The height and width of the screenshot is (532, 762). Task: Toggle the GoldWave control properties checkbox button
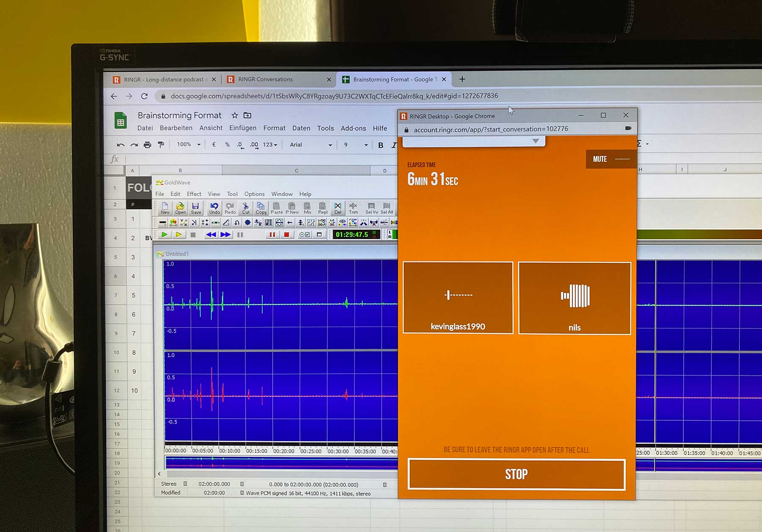[x=304, y=234]
